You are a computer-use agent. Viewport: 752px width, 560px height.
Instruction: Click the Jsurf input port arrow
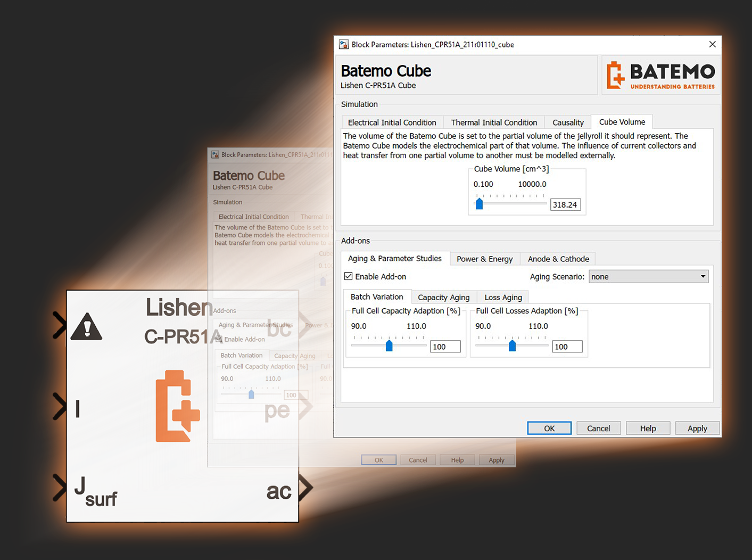tap(59, 488)
